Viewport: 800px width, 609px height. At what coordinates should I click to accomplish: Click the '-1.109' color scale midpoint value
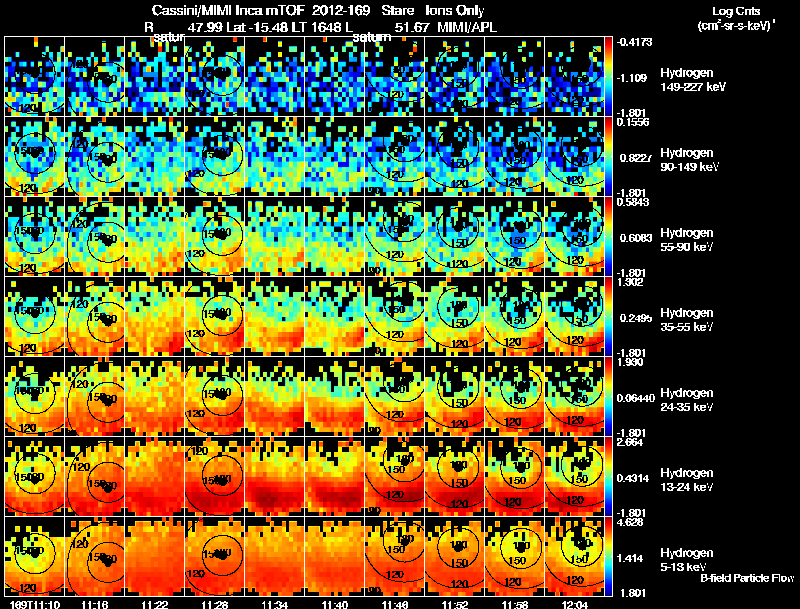[632, 78]
